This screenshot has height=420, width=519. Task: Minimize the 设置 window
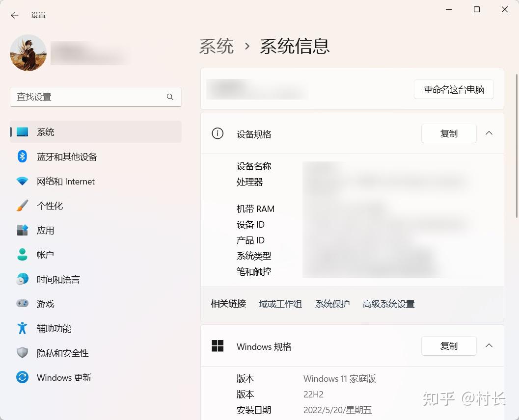coord(449,9)
